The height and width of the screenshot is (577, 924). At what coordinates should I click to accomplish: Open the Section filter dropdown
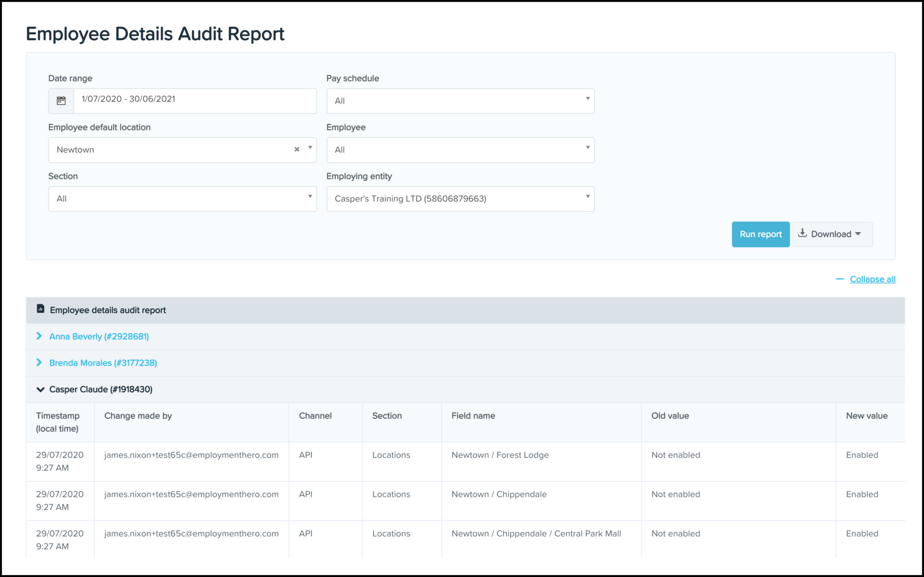click(182, 198)
